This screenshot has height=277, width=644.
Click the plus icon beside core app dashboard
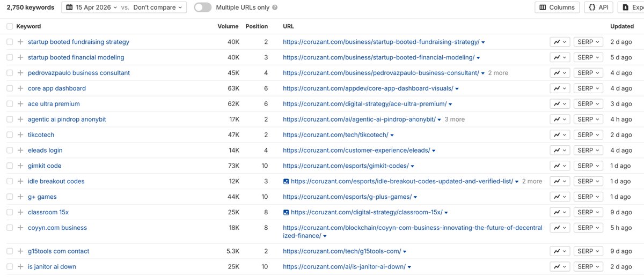point(20,88)
